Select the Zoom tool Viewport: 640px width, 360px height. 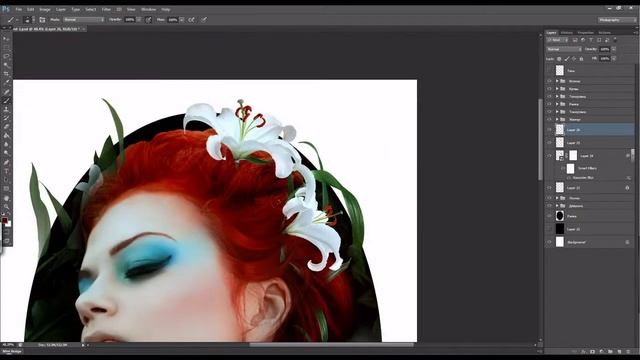[6, 207]
